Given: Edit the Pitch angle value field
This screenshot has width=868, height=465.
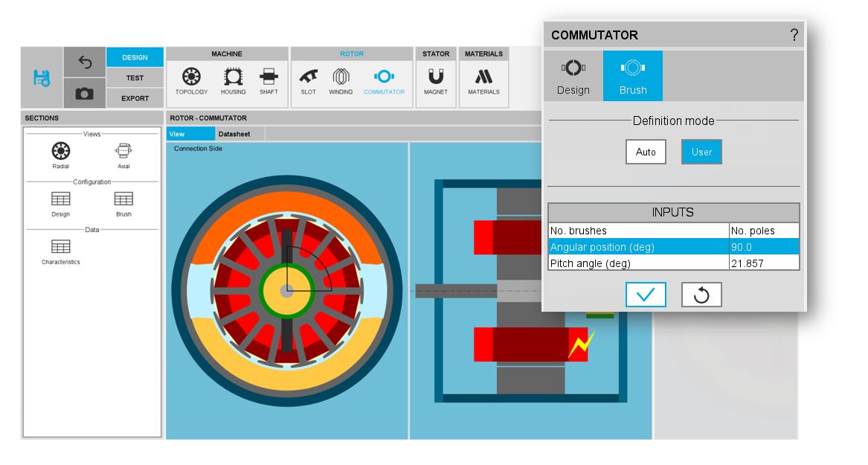Looking at the screenshot, I should click(x=763, y=263).
